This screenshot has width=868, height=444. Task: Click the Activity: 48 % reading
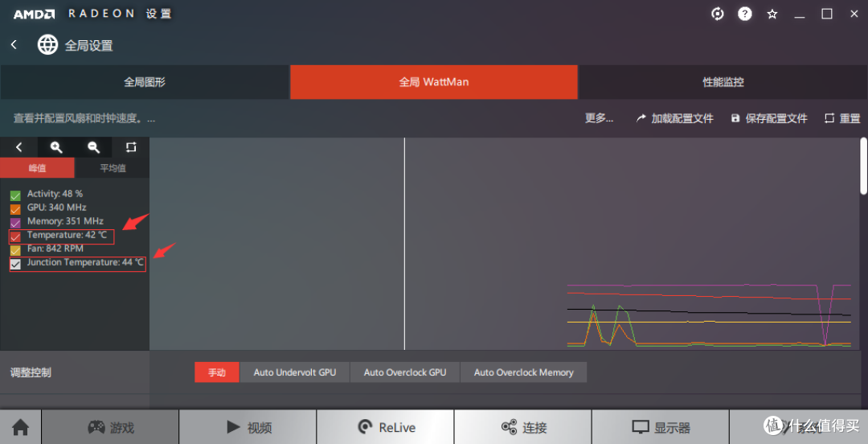[x=55, y=194]
